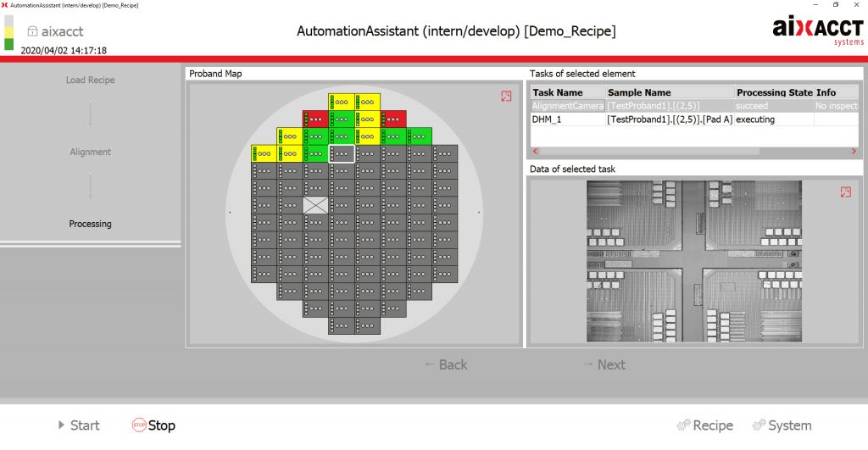Go to the Load Recipe step
This screenshot has height=450, width=868.
click(90, 80)
